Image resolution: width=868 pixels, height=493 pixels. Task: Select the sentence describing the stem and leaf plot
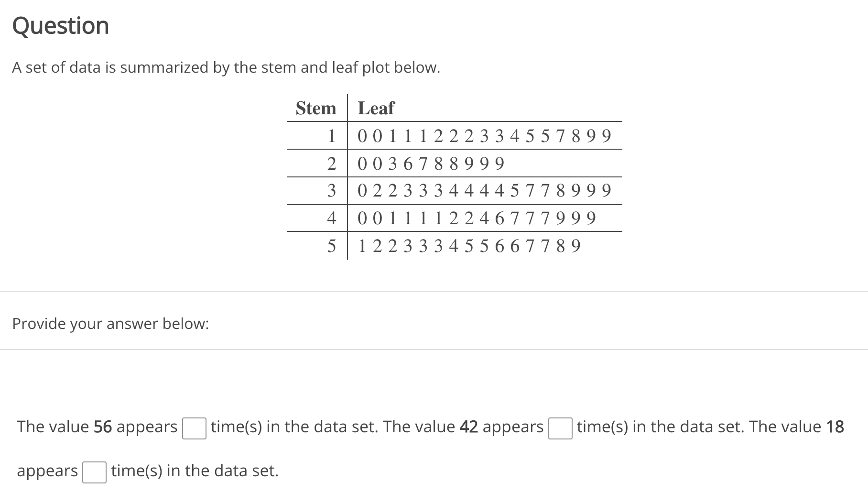coord(226,67)
